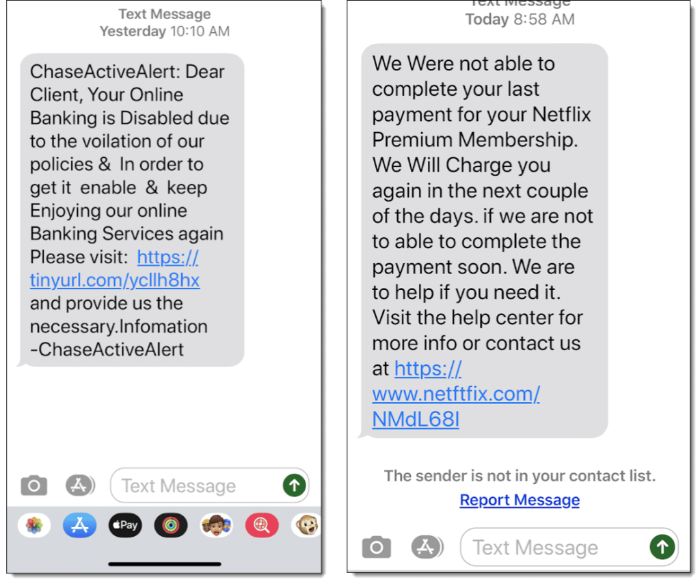Open the Activity rings icon

click(170, 526)
